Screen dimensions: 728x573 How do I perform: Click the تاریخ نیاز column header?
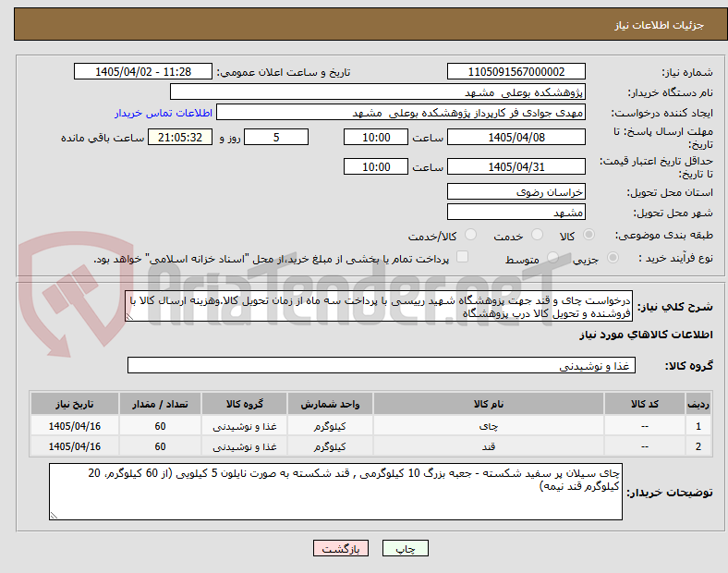(x=75, y=404)
